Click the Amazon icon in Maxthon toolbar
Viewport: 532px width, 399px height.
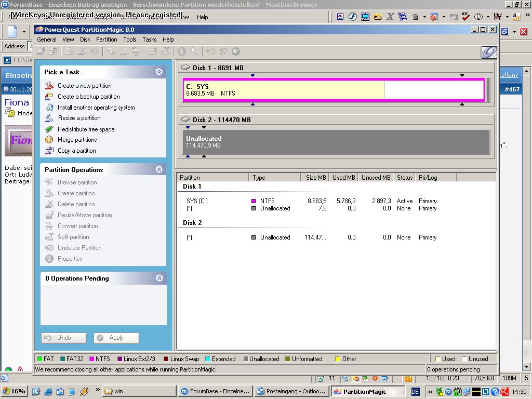(x=516, y=17)
